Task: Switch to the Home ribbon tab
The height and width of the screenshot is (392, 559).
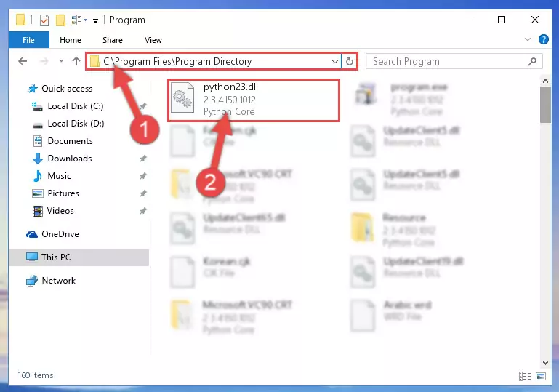Action: tap(71, 40)
